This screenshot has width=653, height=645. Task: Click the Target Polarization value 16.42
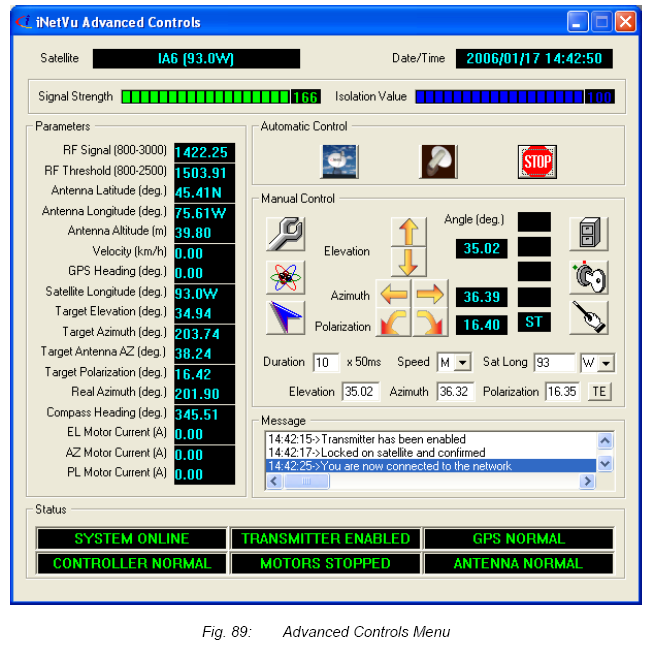(204, 374)
